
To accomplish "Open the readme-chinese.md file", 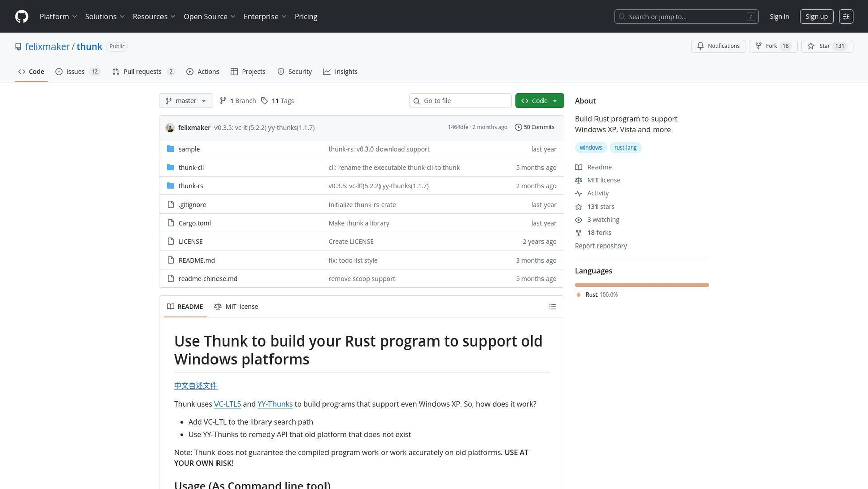I will [207, 279].
